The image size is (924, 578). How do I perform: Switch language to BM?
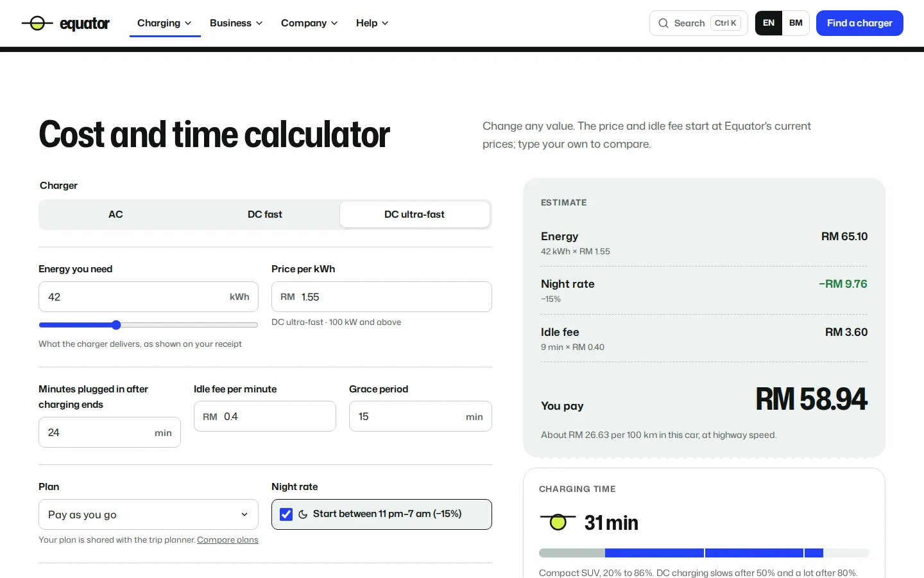point(796,23)
